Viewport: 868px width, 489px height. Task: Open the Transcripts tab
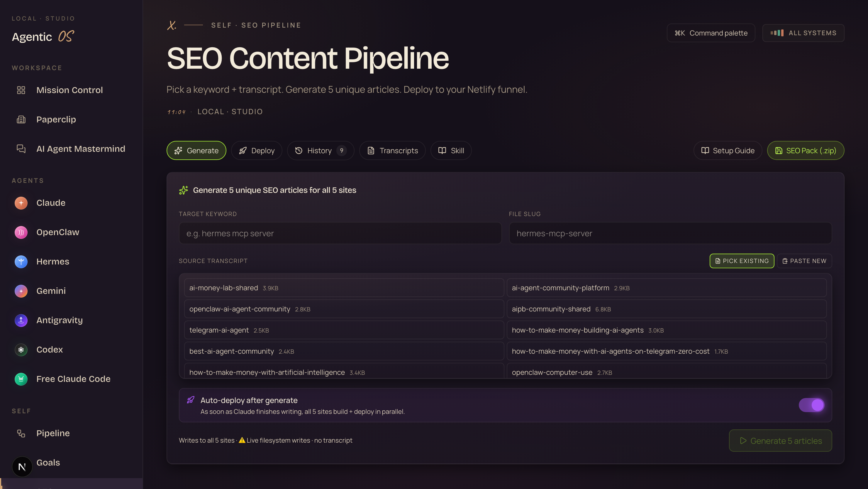392,151
